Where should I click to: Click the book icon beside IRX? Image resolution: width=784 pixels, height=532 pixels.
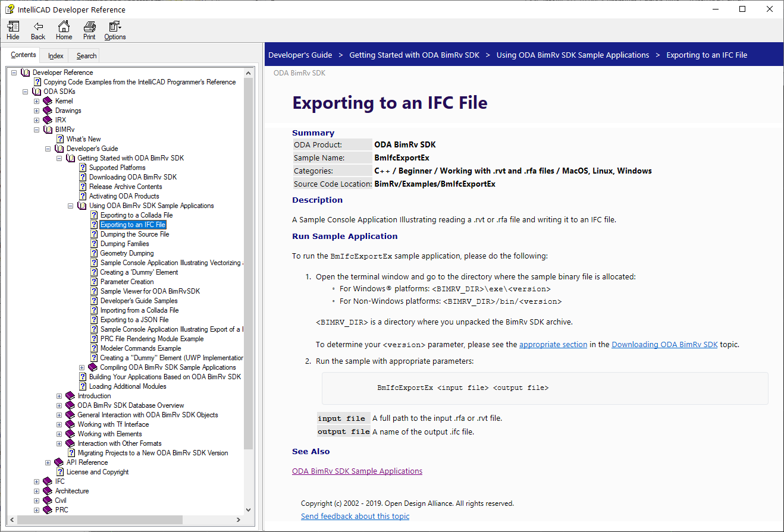48,120
